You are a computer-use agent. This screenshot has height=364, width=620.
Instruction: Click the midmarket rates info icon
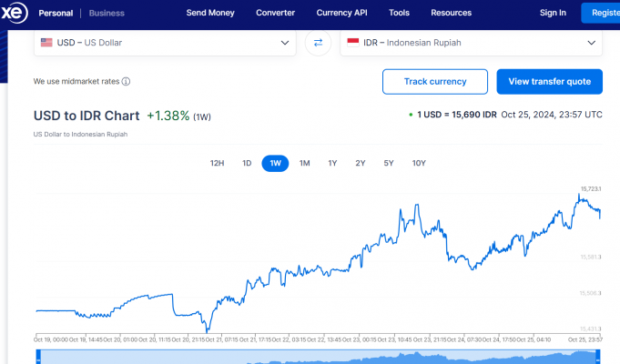pyautogui.click(x=126, y=81)
